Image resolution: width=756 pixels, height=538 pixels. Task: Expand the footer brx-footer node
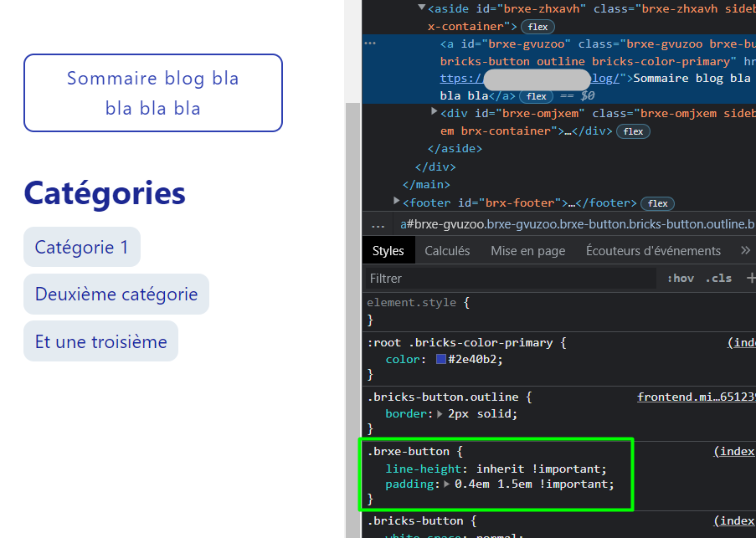(397, 202)
